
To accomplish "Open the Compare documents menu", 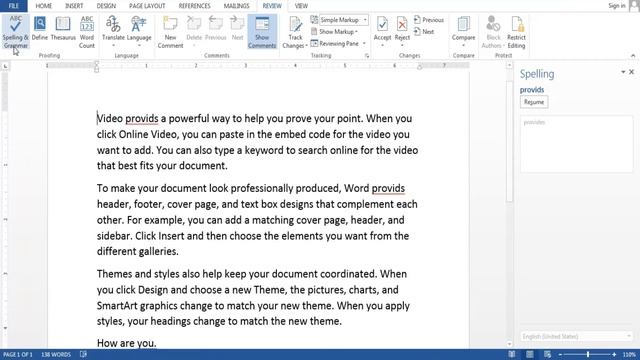I will point(463,30).
